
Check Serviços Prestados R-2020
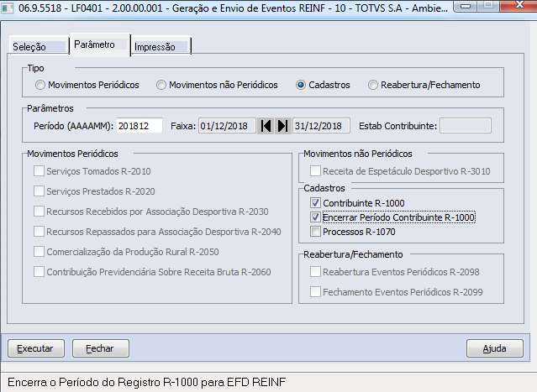click(x=39, y=191)
